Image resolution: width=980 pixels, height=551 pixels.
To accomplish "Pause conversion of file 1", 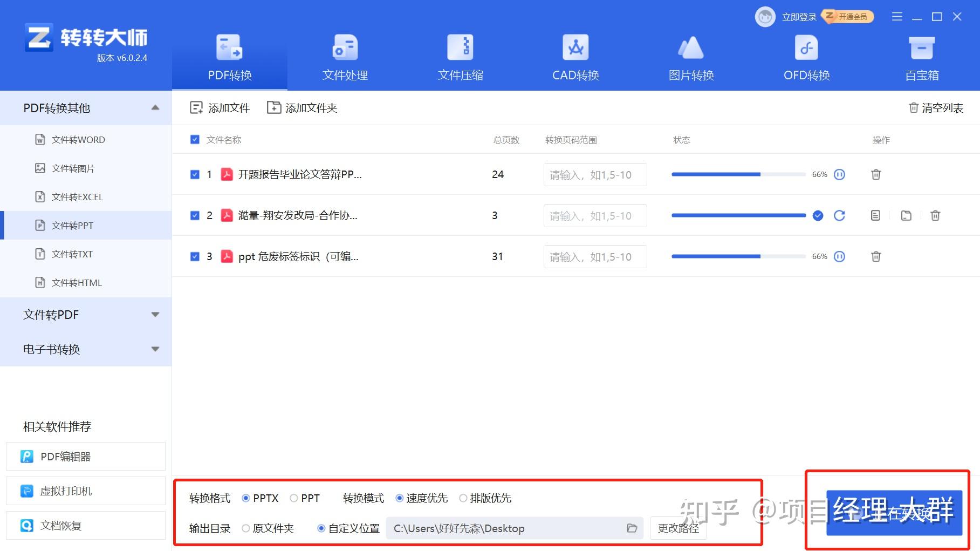I will tap(839, 174).
